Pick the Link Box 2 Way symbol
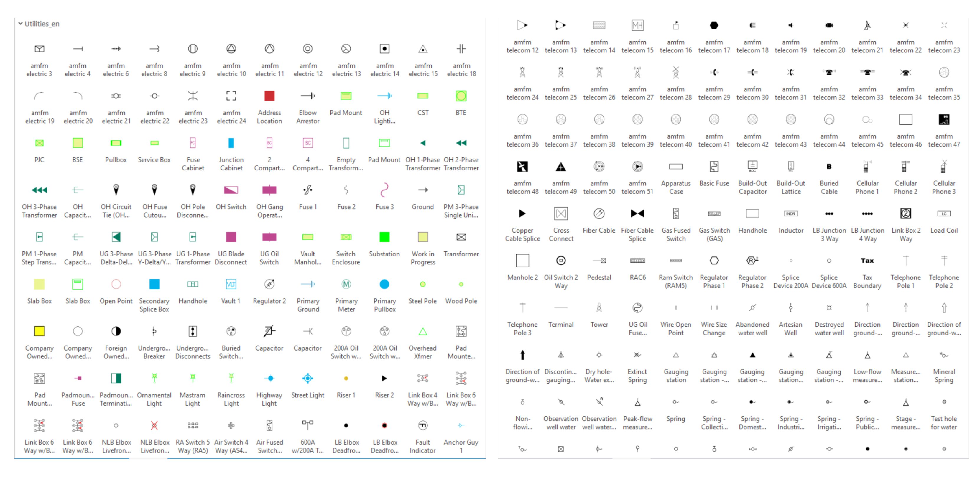980x477 pixels. pos(905,214)
